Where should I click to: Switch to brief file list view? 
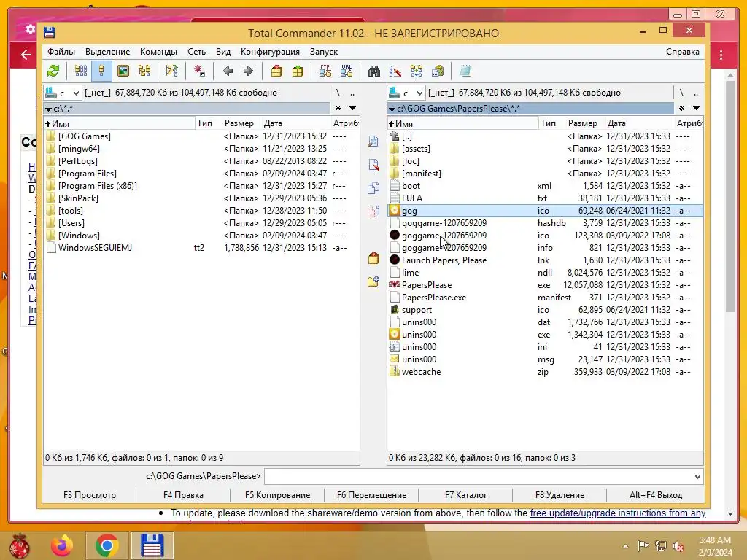pos(81,71)
